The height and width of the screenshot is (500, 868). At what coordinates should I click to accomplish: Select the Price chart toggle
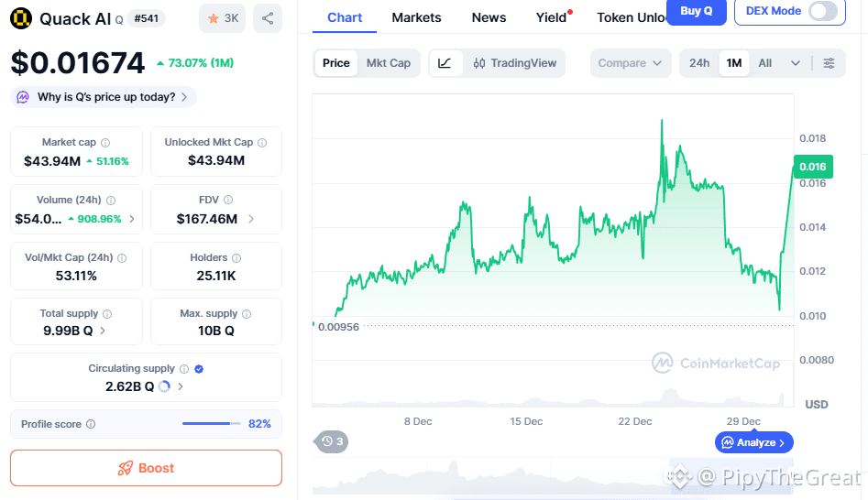336,63
